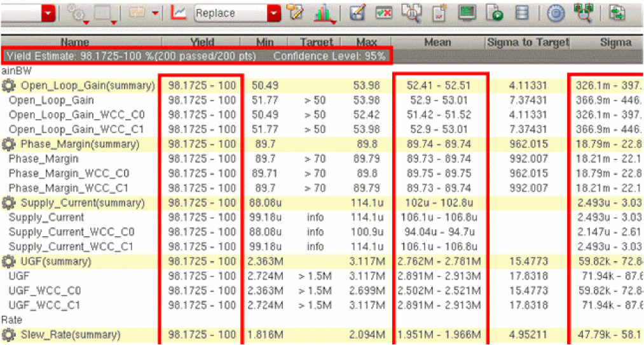
Task: Click the pass/fail check and cross icon
Action: [384, 13]
